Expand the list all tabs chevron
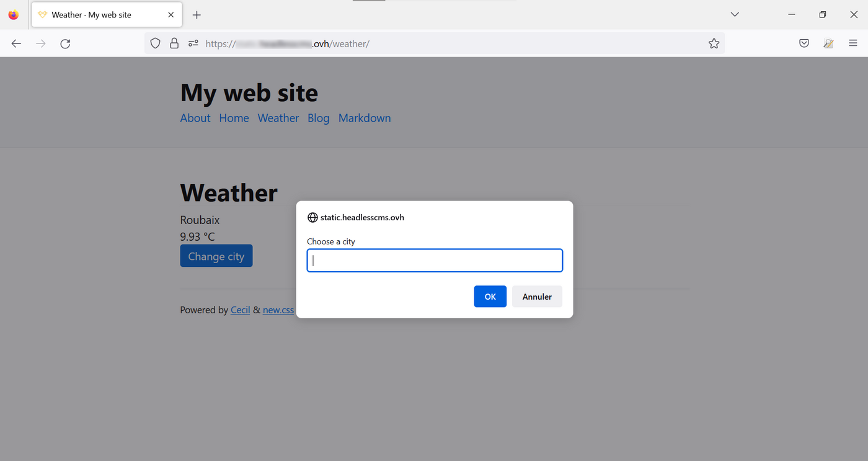The image size is (868, 461). click(735, 15)
